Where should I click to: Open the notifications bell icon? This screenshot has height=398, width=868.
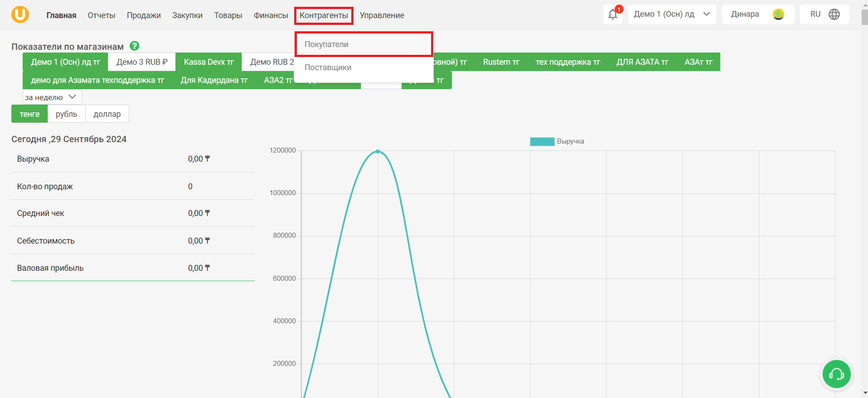[613, 14]
